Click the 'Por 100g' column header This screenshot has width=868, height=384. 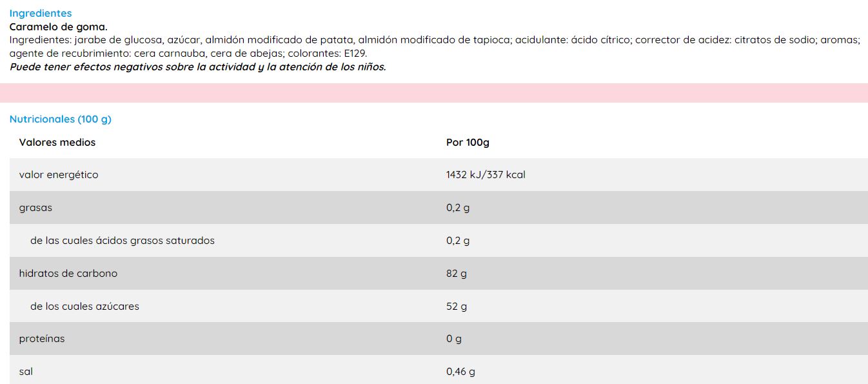pos(468,142)
